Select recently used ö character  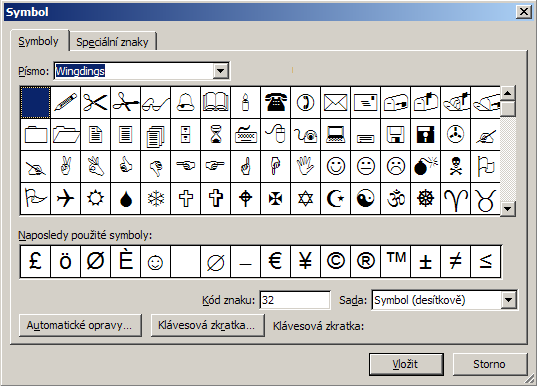coord(65,261)
